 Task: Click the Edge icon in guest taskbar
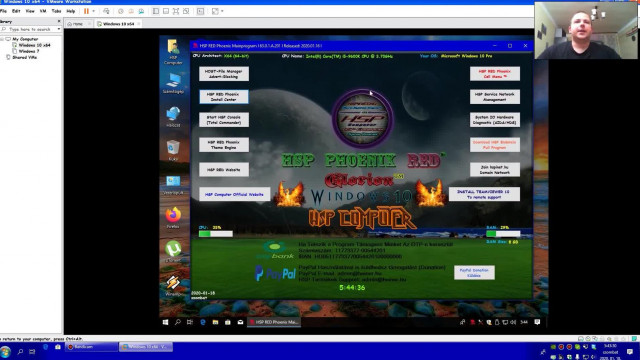[203, 322]
